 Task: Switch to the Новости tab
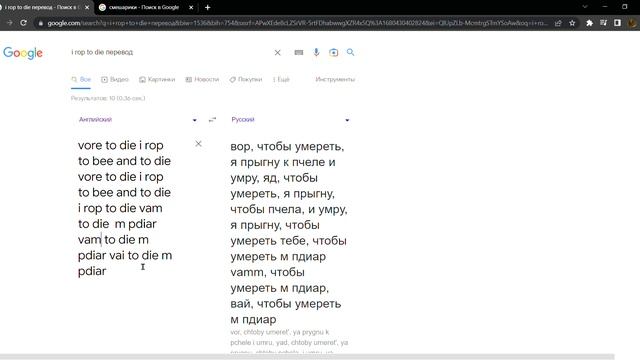click(202, 80)
